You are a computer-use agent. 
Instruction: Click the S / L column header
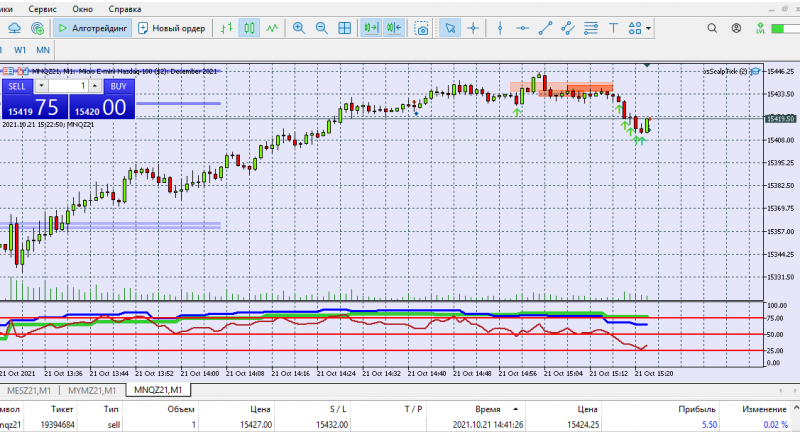pos(337,409)
